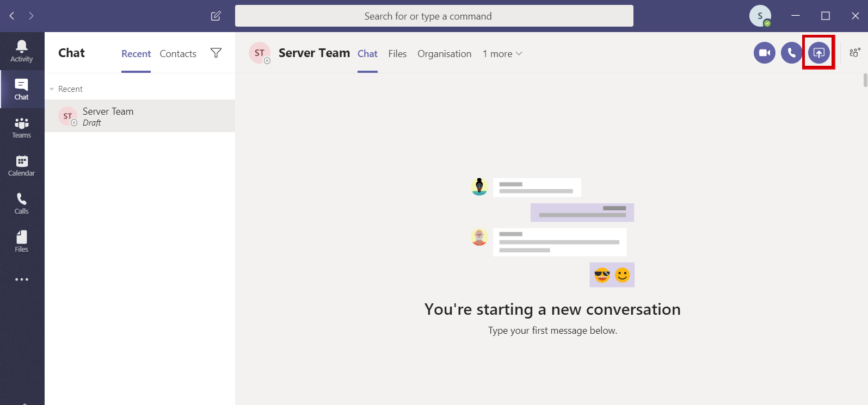Open the Calendar view
Screen dimensions: 868x405
pos(22,165)
